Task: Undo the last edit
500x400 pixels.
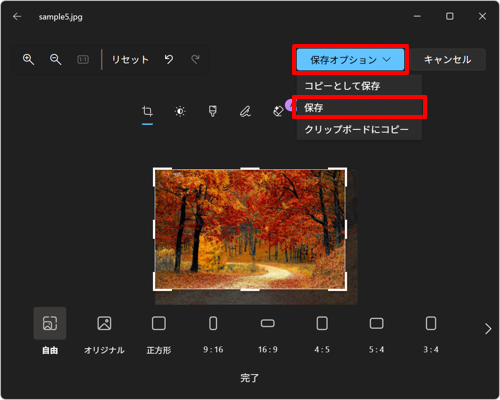Action: (169, 60)
